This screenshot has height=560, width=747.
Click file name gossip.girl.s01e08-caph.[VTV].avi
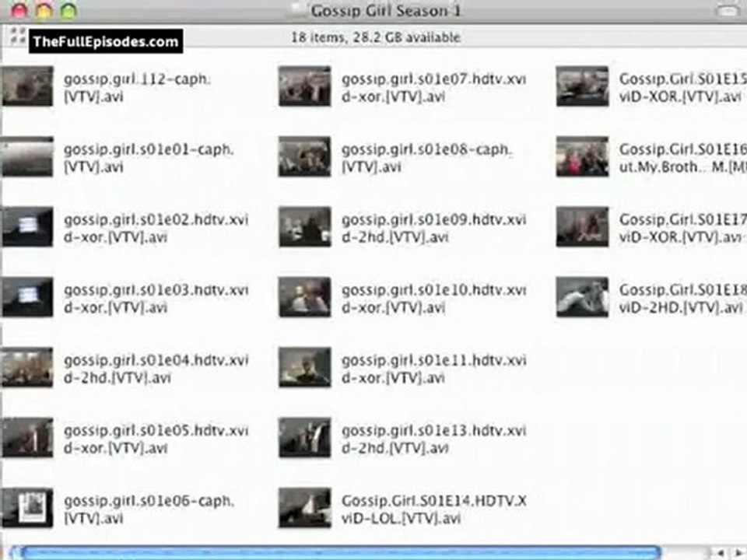tap(427, 158)
